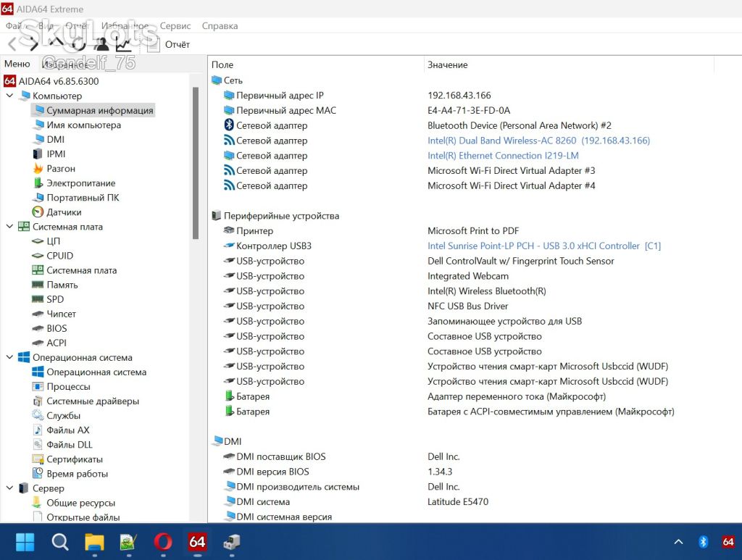Collapse the Системная плата tree branch
Viewport: 742px width, 560px height.
pos(9,227)
